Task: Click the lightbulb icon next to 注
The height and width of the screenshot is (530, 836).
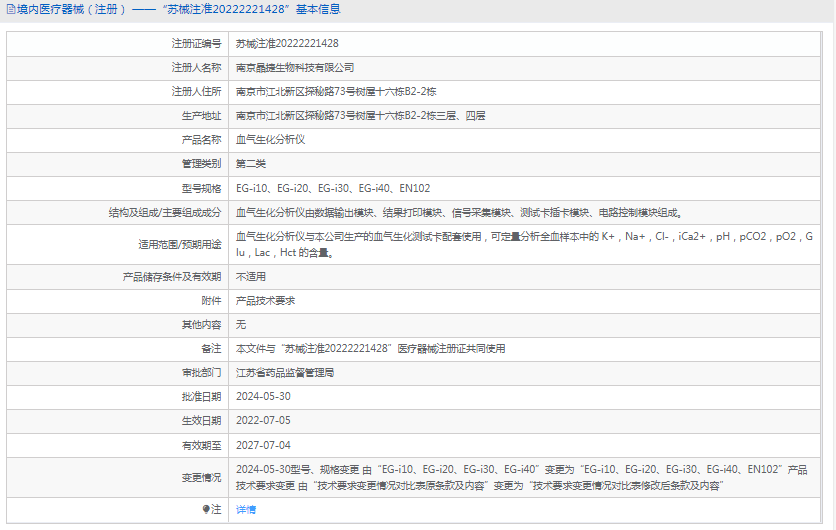Action: (206, 510)
